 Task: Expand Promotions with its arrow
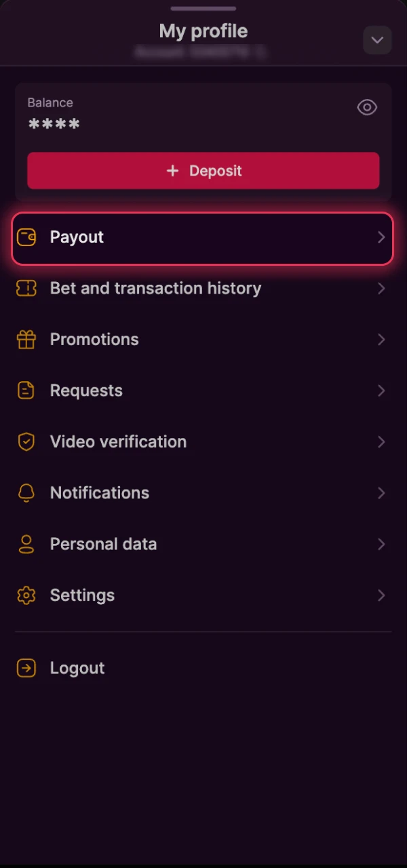tap(381, 339)
